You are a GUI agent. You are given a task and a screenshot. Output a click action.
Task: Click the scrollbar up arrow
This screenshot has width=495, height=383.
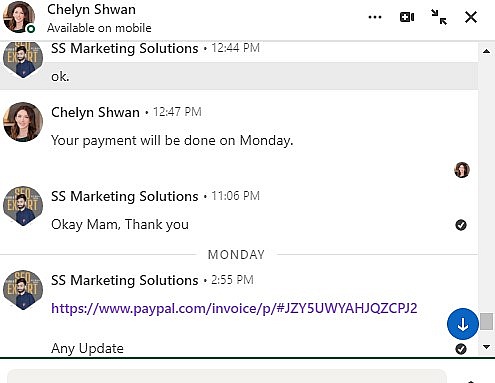point(487,51)
